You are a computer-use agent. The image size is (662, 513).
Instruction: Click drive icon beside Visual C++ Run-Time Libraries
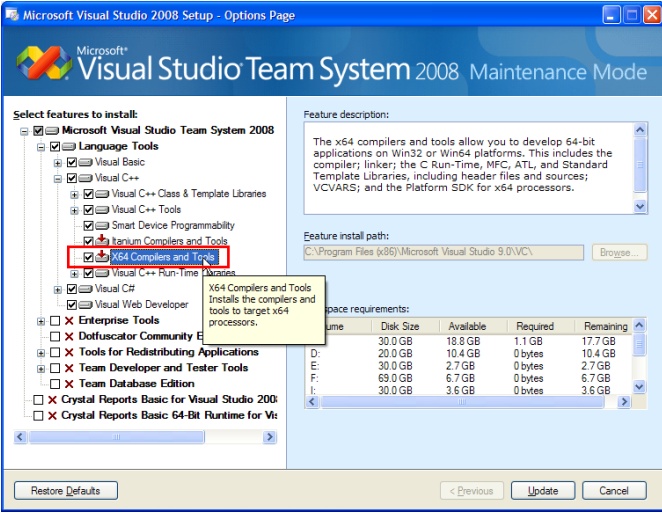[102, 274]
